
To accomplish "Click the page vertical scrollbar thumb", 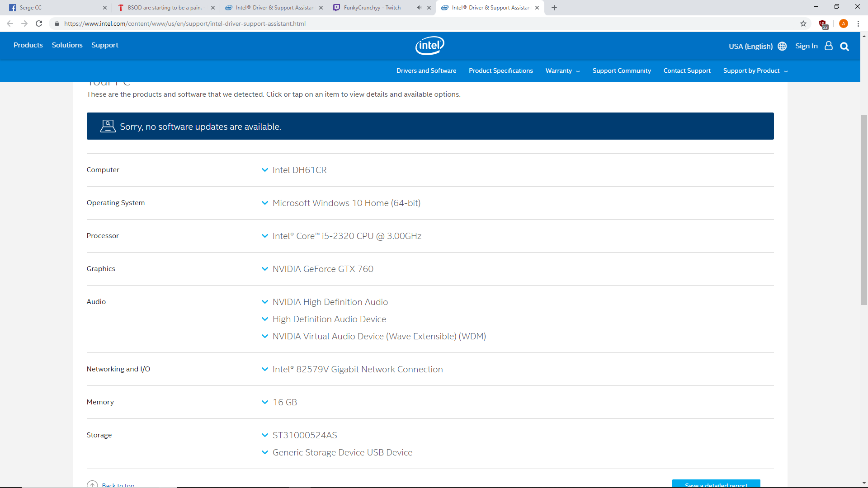I will pos(864,210).
